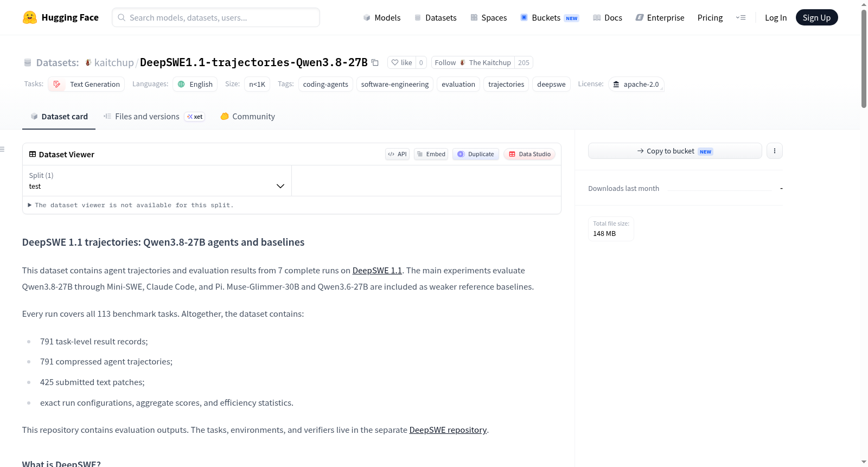Focus the search models input field
The width and height of the screenshot is (868, 467).
[x=216, y=17]
